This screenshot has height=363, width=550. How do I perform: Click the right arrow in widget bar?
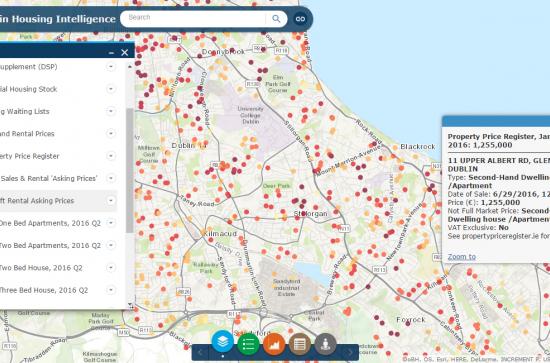point(350,352)
